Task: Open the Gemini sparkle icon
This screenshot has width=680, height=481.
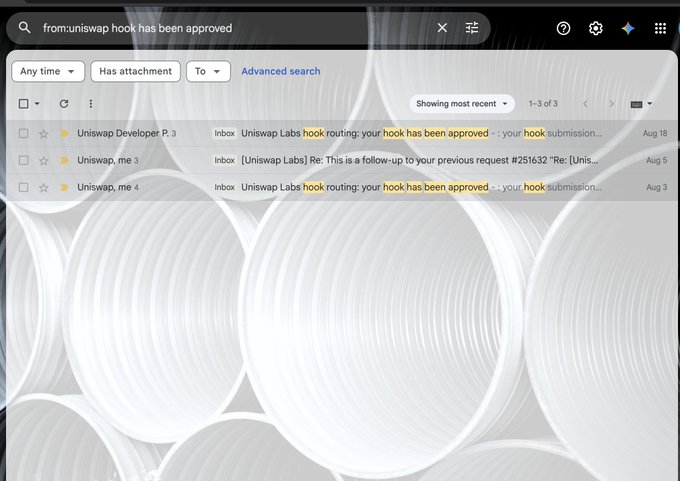Action: (628, 28)
